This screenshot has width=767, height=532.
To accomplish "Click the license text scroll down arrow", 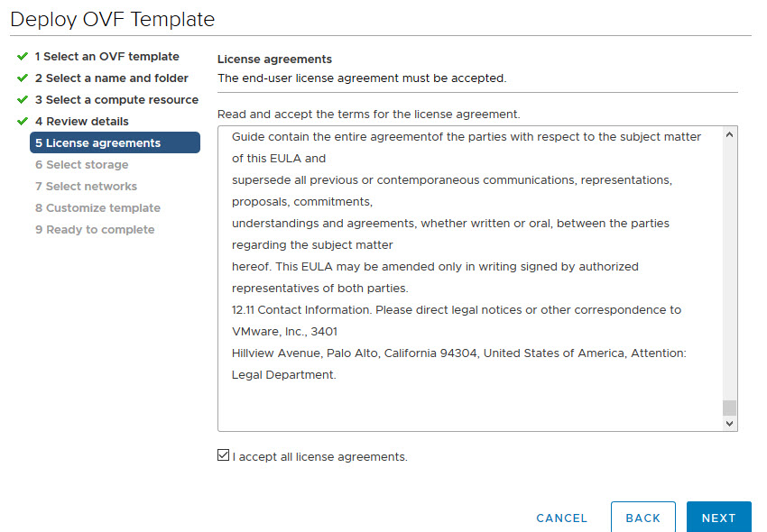I will [729, 422].
